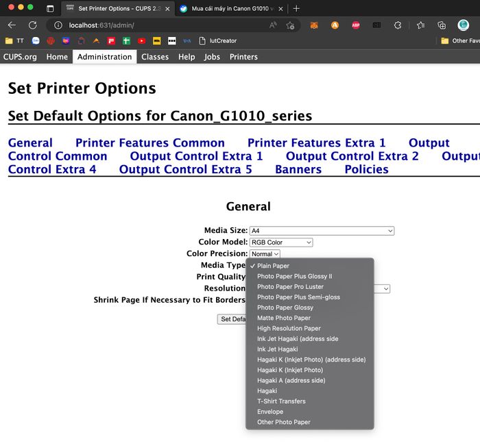Open the lutCreator bookmark
The width and height of the screenshot is (480, 448).
click(218, 40)
